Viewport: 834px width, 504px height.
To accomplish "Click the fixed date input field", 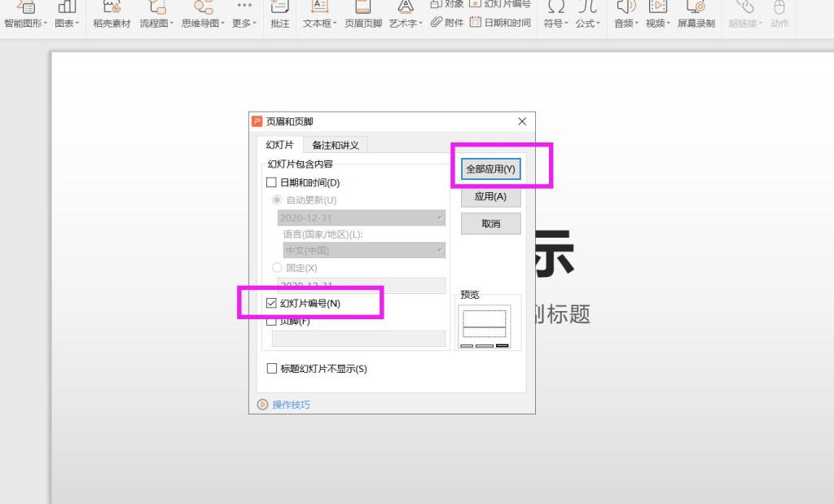I will 361,285.
